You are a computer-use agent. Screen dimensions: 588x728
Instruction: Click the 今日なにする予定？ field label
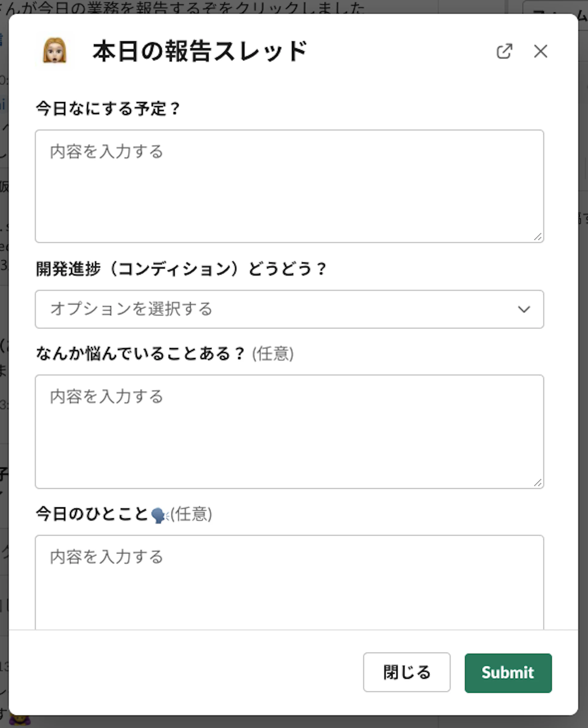108,109
